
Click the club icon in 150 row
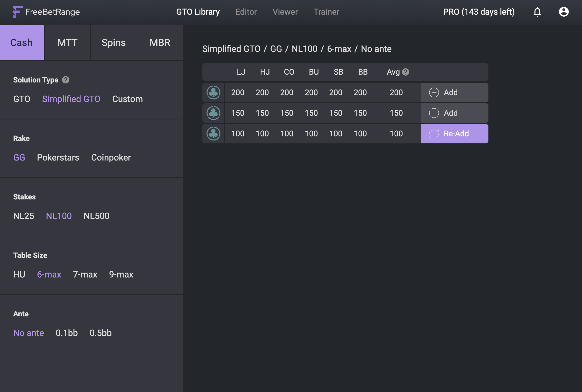[213, 113]
